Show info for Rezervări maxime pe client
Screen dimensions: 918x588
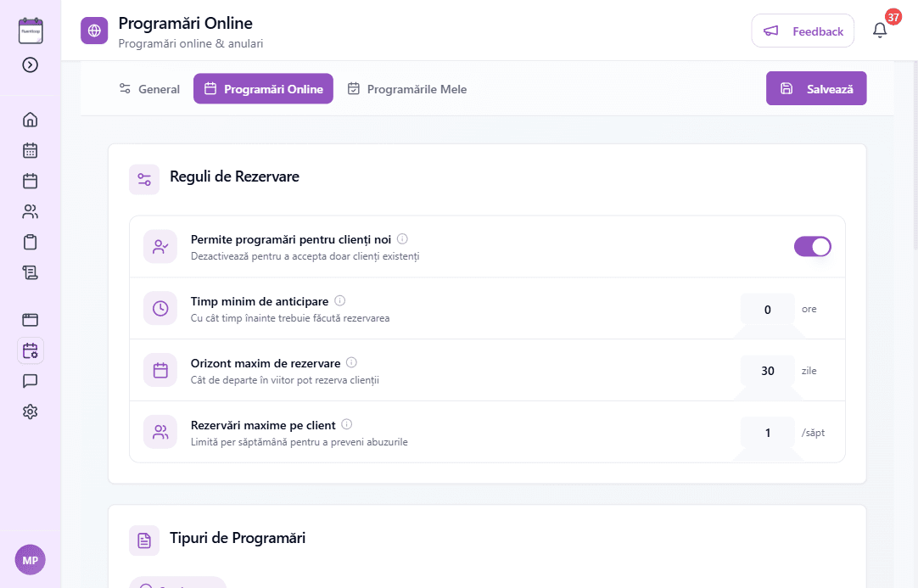click(347, 424)
